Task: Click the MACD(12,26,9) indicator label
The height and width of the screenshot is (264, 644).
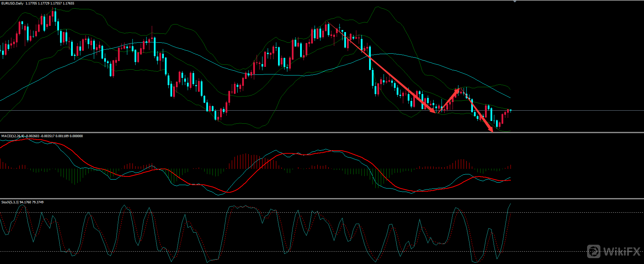Action: pyautogui.click(x=13, y=136)
